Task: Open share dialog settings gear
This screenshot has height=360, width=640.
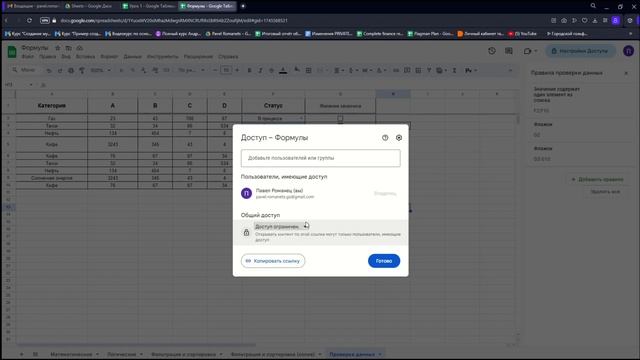Action: click(399, 138)
